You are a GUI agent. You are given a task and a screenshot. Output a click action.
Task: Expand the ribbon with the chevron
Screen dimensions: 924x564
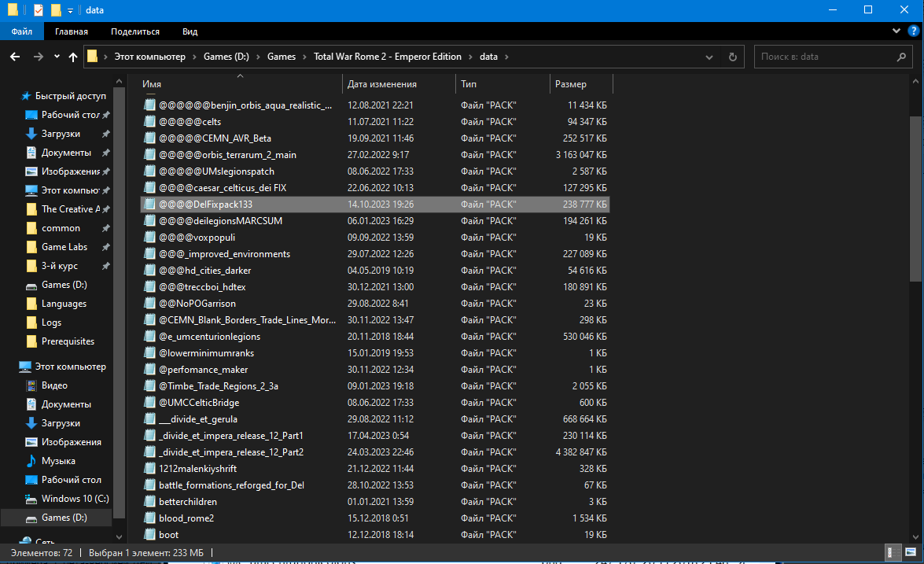[896, 31]
